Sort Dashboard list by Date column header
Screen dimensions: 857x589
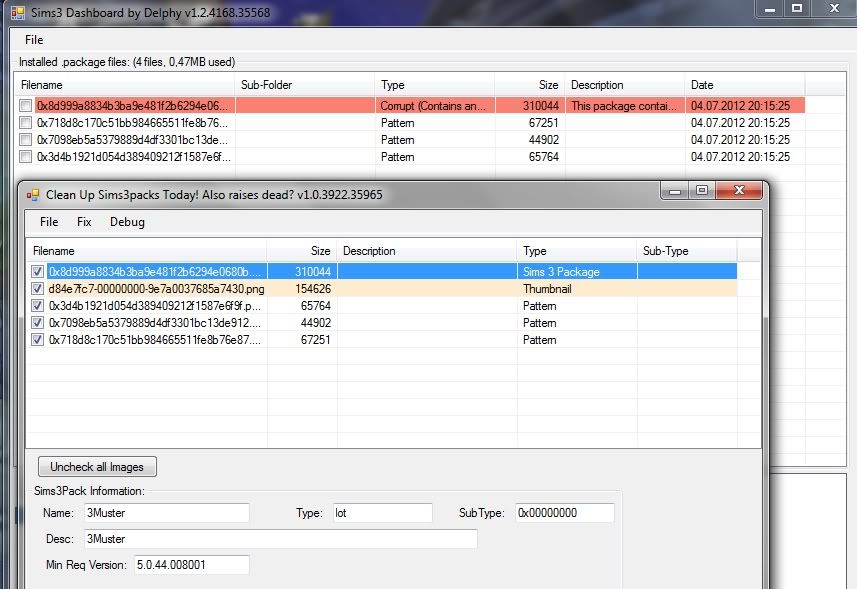[744, 85]
